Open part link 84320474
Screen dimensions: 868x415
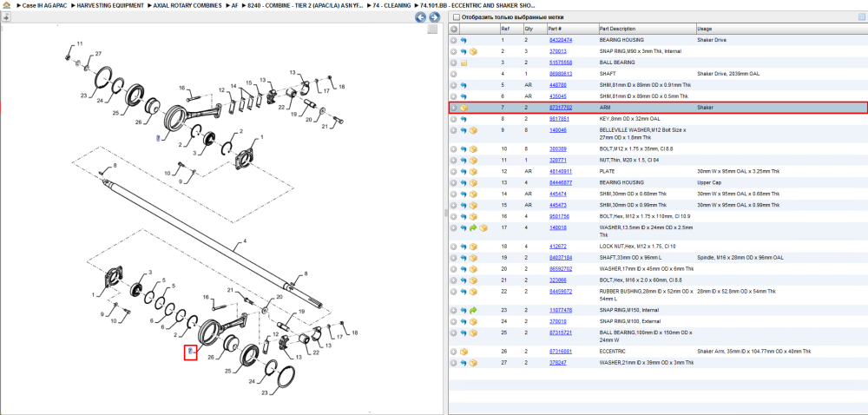(x=560, y=41)
